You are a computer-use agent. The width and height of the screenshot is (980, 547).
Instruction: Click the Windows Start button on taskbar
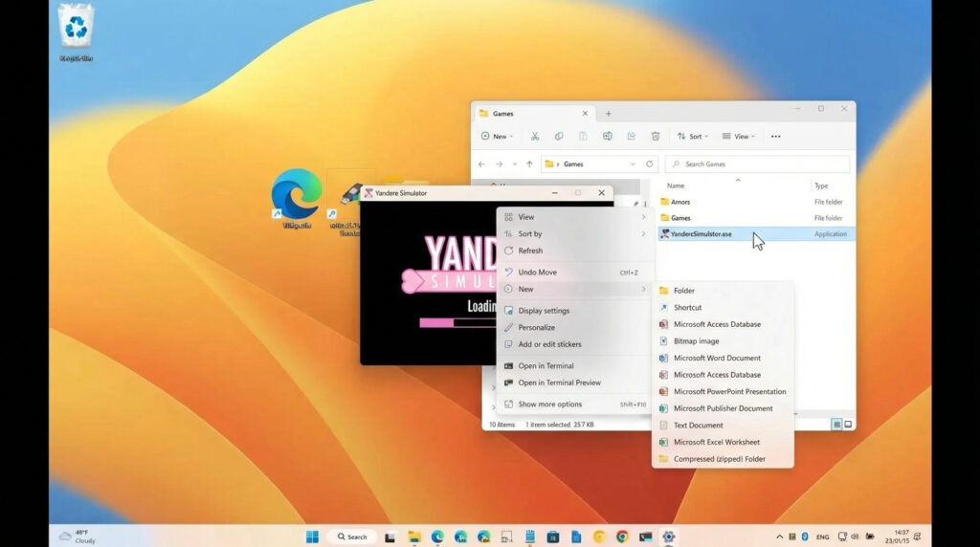click(312, 536)
